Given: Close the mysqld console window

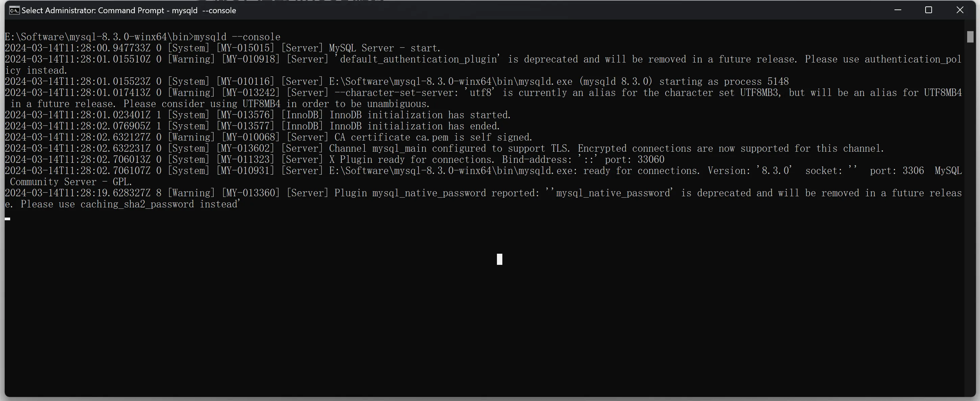Looking at the screenshot, I should [x=960, y=10].
